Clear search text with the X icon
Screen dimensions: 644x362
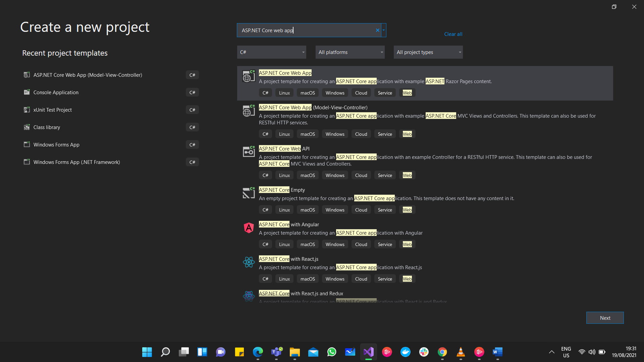[377, 30]
